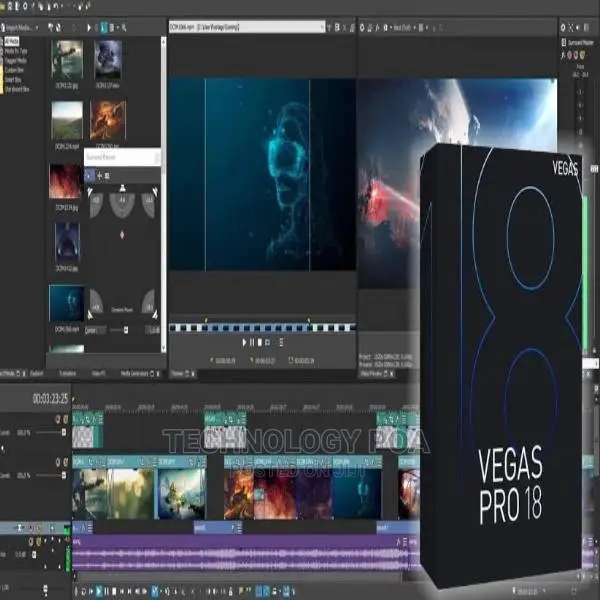This screenshot has width=600, height=600.
Task: Select All Media in the bin tree
Action: [x=12, y=41]
